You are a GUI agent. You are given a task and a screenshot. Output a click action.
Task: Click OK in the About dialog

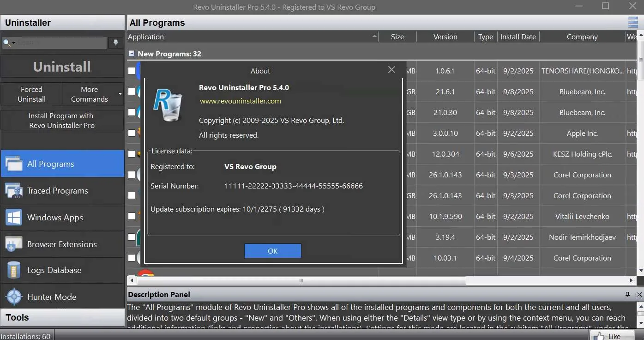point(272,251)
